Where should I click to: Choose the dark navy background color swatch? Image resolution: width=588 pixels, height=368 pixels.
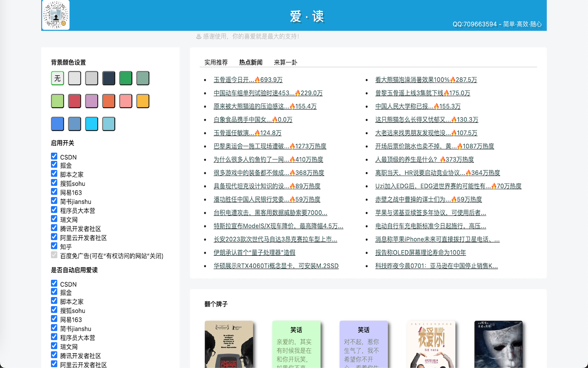[108, 78]
